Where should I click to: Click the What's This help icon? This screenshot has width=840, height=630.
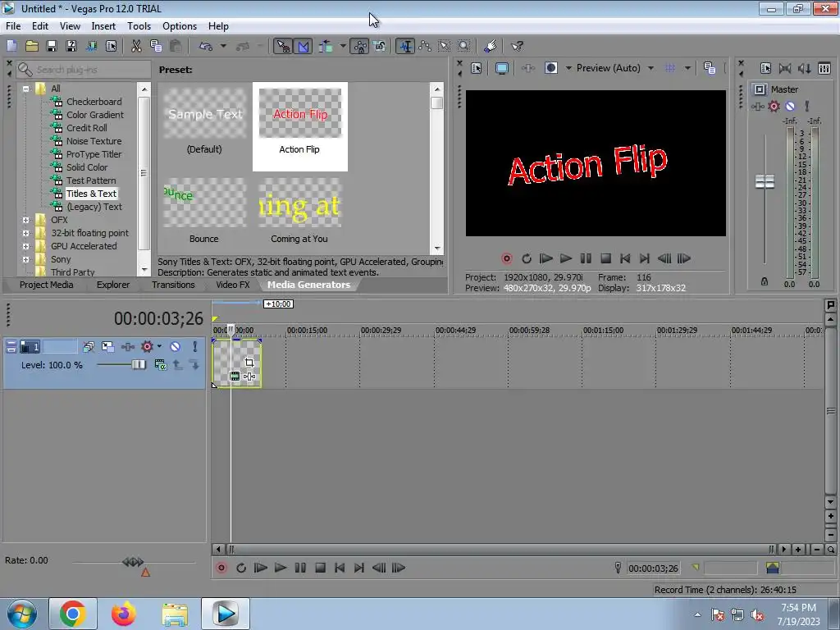pyautogui.click(x=517, y=47)
